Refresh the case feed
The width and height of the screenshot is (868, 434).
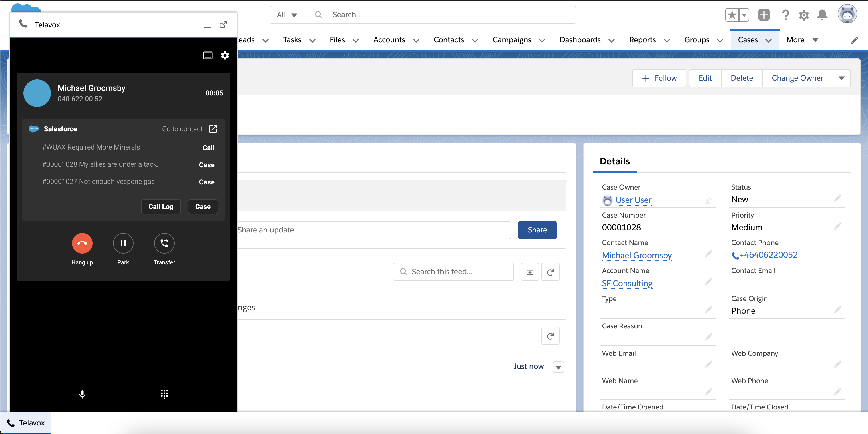point(550,272)
